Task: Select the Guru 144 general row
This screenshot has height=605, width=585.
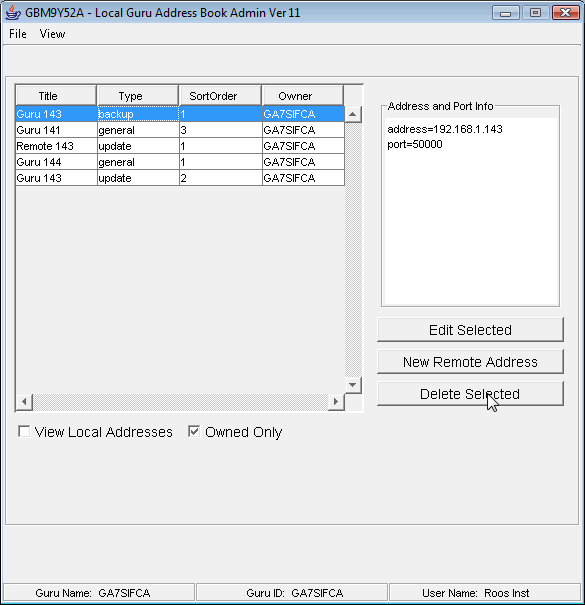Action: coord(180,162)
